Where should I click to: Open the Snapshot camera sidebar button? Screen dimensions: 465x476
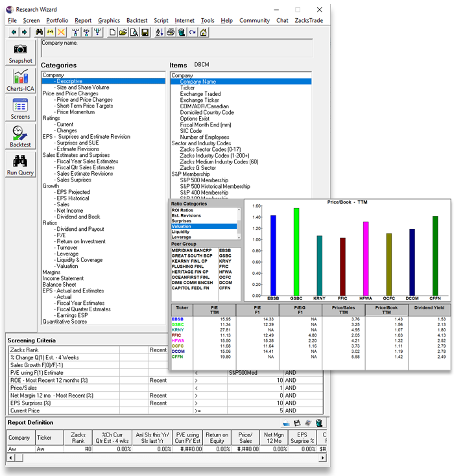click(20, 53)
